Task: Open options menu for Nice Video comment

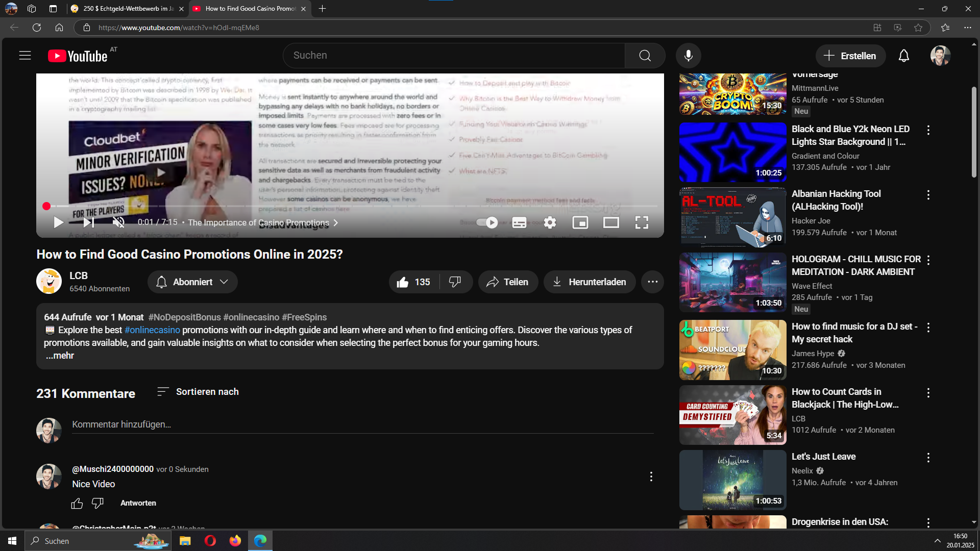Action: click(x=651, y=477)
